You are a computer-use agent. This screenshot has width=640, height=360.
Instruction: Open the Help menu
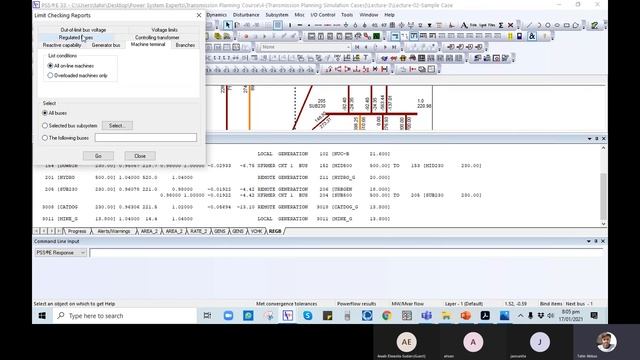[x=389, y=15]
